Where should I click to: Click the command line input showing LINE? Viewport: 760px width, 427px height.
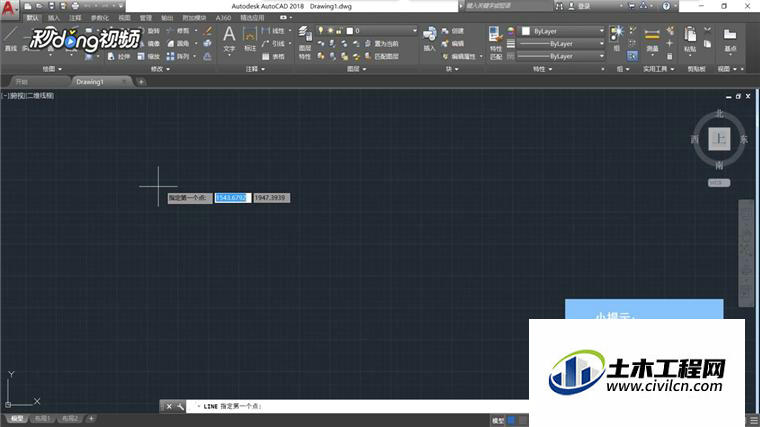click(x=359, y=406)
